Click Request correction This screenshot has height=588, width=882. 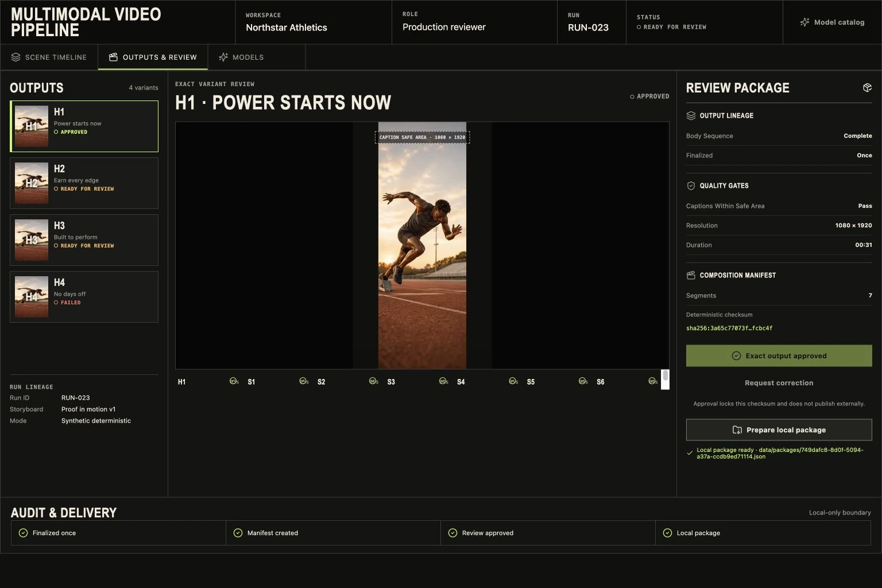point(779,383)
